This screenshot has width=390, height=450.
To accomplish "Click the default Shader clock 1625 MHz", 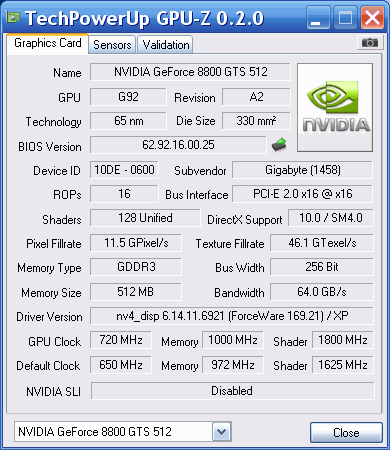I will (343, 365).
